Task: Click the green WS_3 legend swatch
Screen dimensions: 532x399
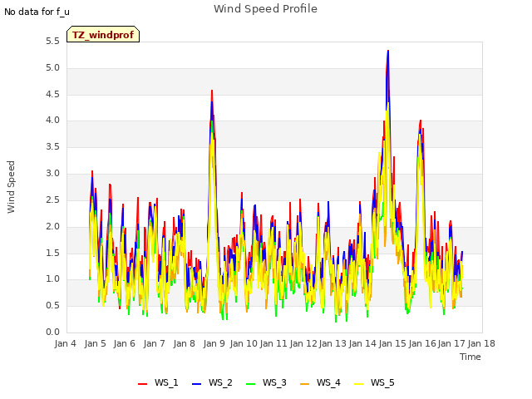Action: coord(250,384)
